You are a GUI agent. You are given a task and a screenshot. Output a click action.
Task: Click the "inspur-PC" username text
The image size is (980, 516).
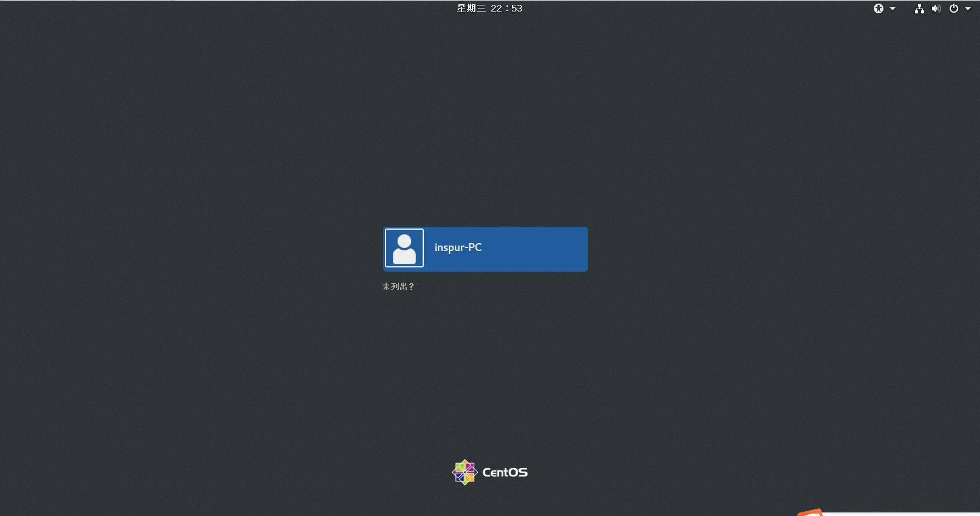click(458, 247)
